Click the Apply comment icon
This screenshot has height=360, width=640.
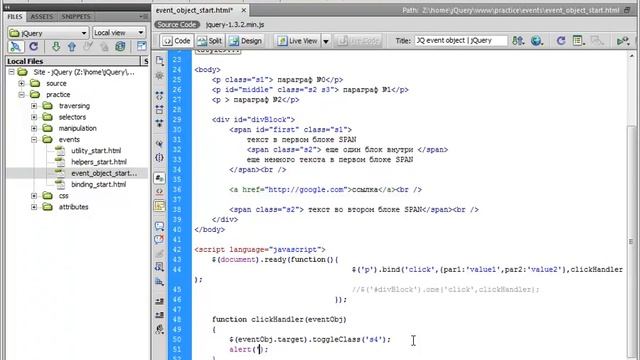(x=160, y=226)
